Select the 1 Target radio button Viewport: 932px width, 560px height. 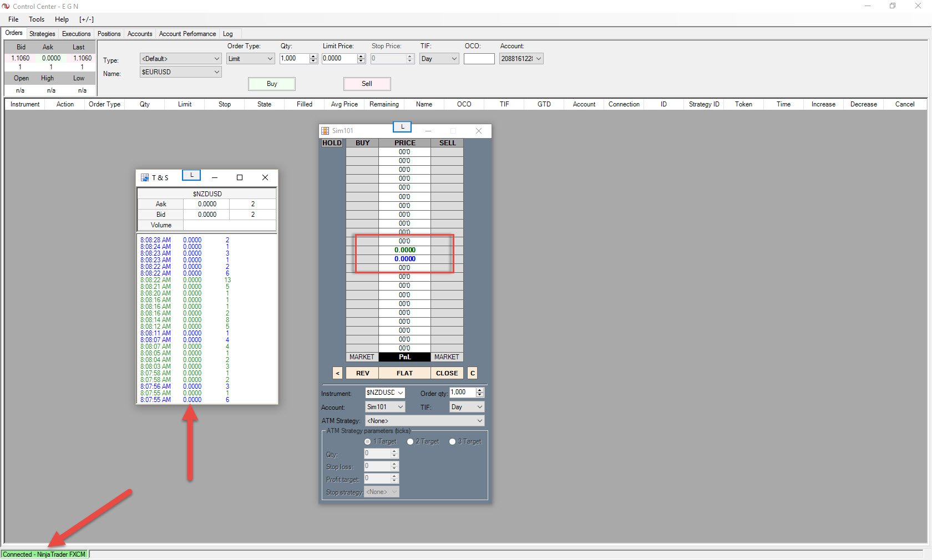click(367, 442)
